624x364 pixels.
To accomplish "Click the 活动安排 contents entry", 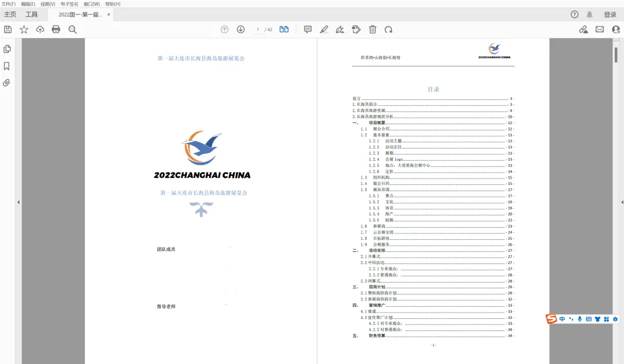I will pos(433,251).
